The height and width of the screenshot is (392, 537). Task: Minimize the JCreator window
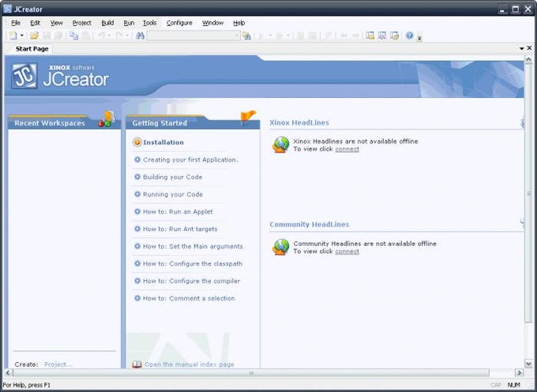click(502, 9)
